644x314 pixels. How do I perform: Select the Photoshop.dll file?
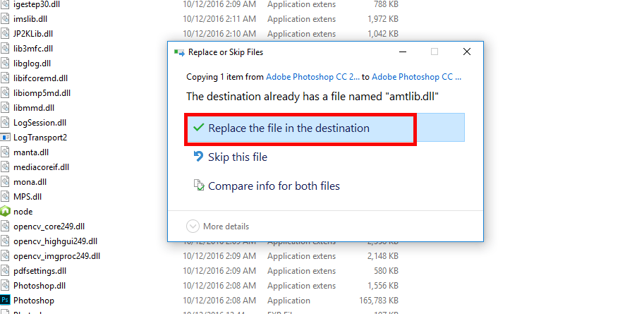40,286
